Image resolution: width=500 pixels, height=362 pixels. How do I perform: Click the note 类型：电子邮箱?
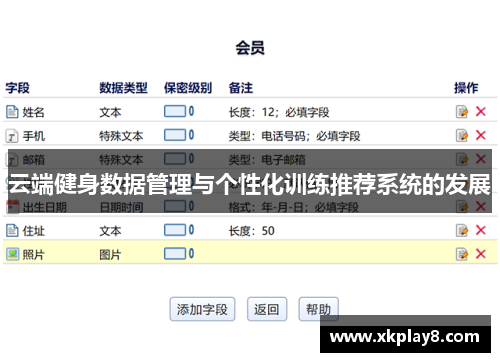pos(267,160)
